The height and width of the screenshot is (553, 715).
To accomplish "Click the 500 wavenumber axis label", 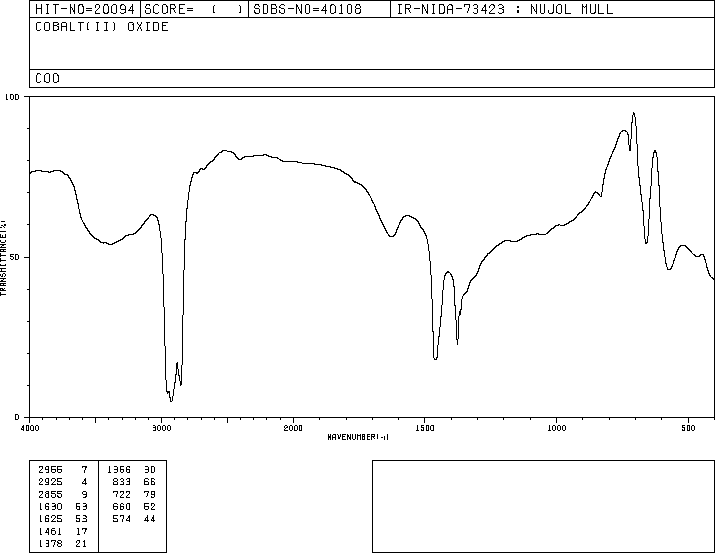I will [x=688, y=428].
